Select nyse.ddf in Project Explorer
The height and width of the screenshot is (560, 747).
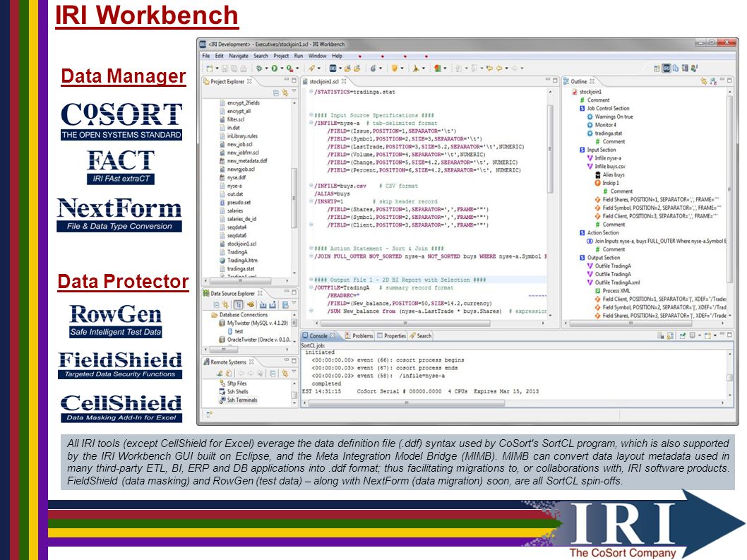[x=232, y=178]
